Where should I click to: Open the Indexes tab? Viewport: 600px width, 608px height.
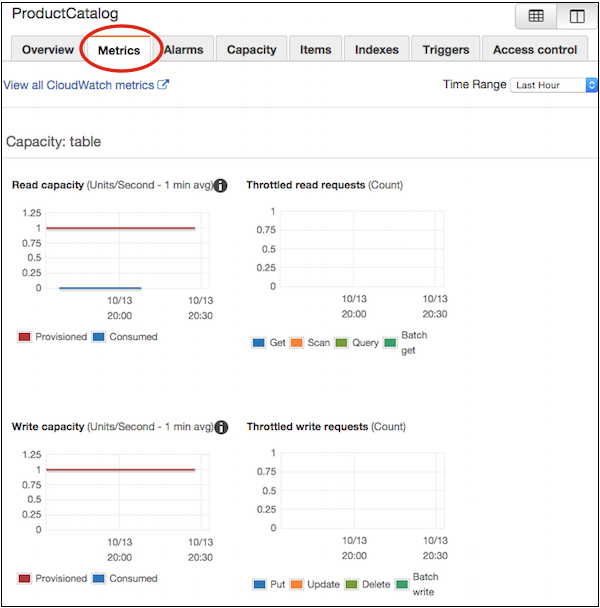pyautogui.click(x=377, y=50)
